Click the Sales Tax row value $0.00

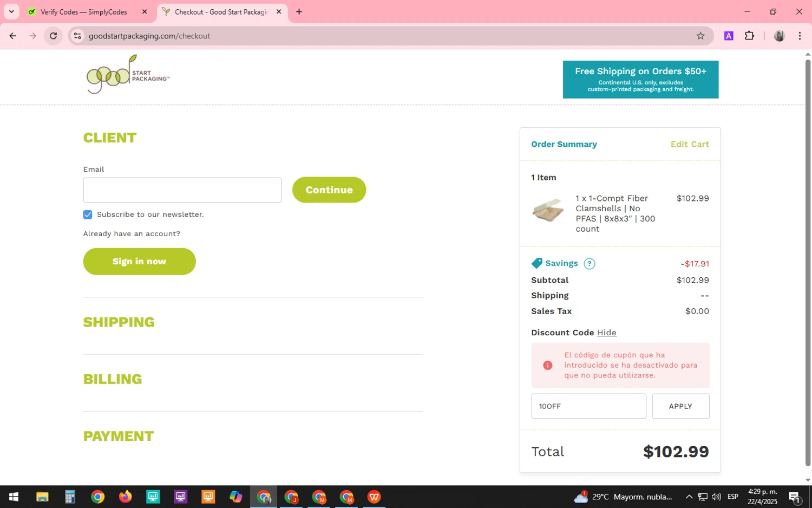(x=697, y=311)
